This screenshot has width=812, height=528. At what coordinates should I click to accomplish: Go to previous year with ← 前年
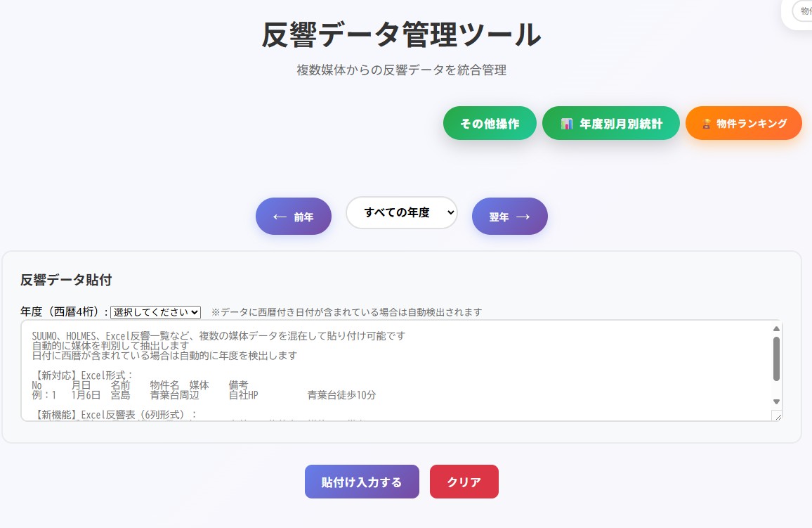[x=293, y=217]
